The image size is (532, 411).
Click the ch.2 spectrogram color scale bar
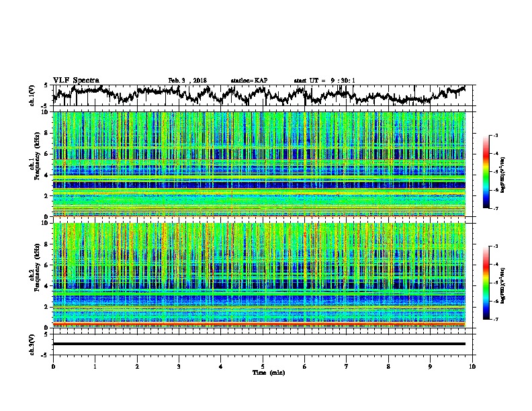pyautogui.click(x=486, y=283)
